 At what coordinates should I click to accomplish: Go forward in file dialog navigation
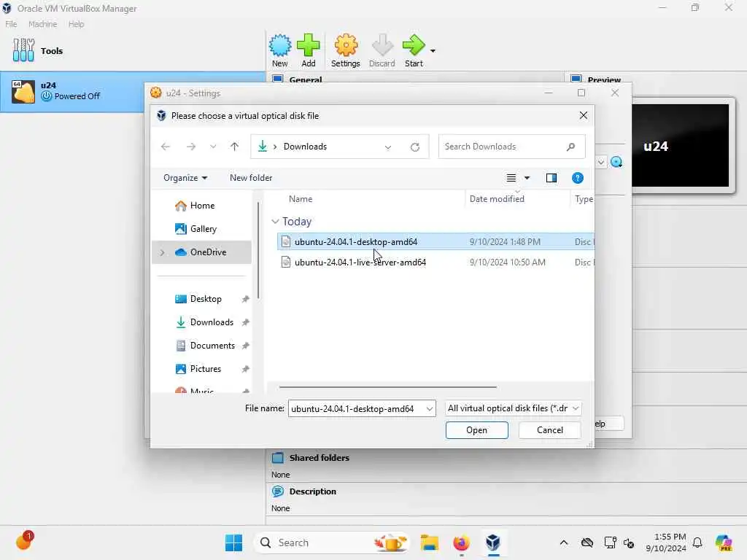coord(191,147)
